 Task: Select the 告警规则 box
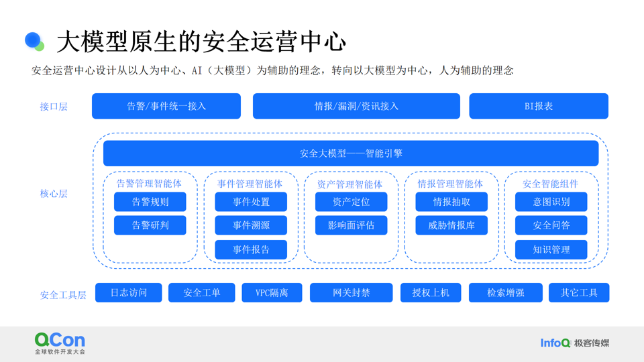pos(150,202)
